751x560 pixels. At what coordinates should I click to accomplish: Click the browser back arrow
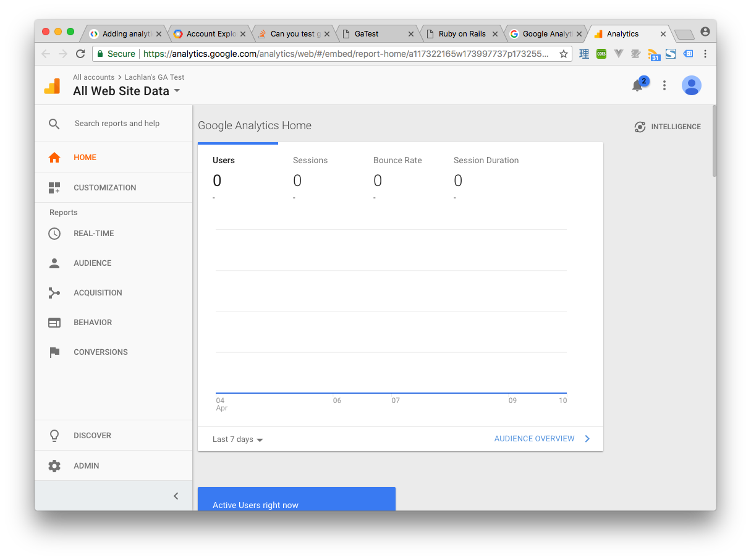point(46,54)
